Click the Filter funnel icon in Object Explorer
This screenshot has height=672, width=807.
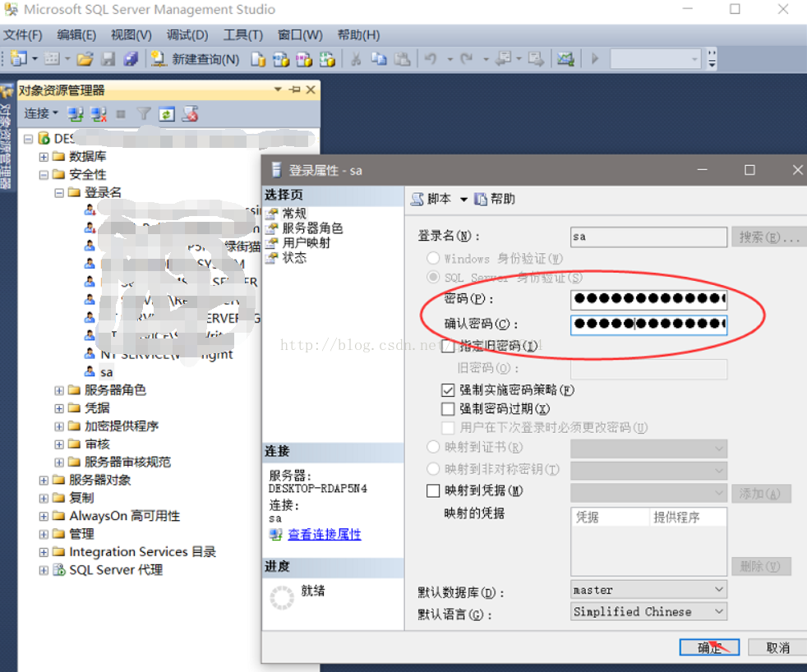(x=144, y=113)
